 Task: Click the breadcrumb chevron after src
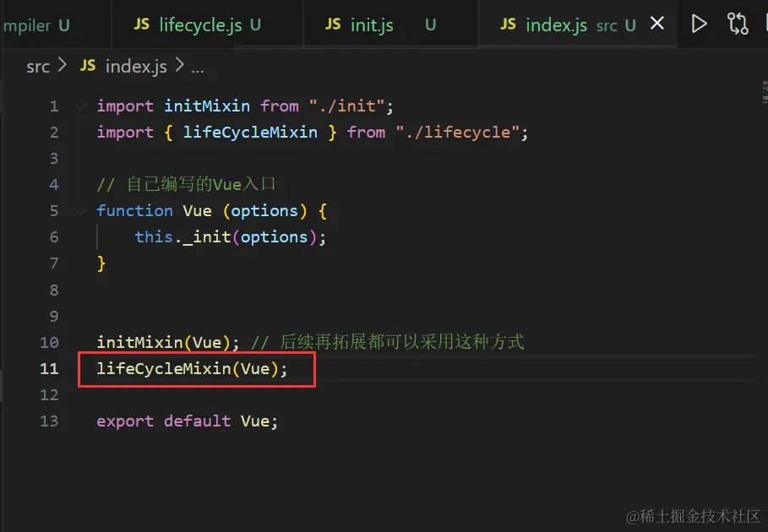(x=62, y=65)
